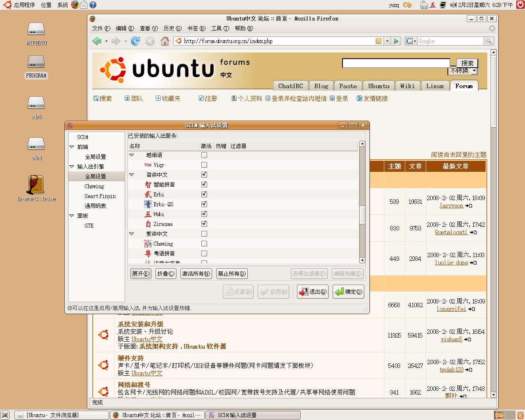Click the show desktop icon in bottom panel
525x420 pixels.
coord(5,415)
